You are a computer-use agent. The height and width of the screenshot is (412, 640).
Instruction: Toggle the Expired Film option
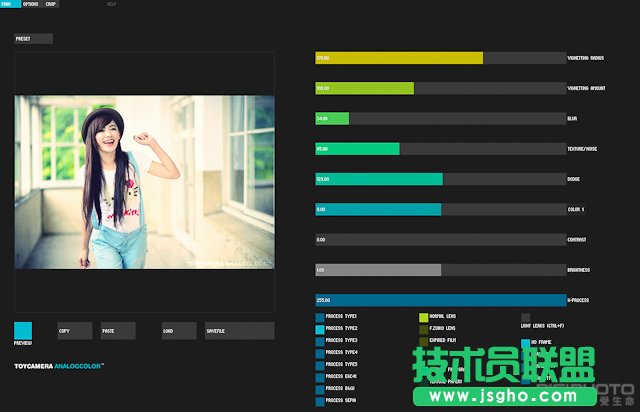pos(423,341)
